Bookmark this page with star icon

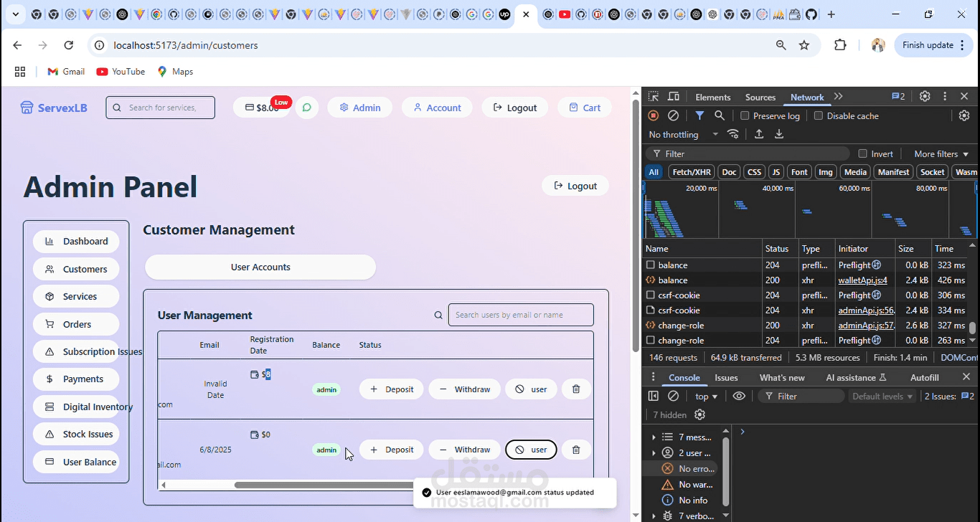tap(804, 45)
